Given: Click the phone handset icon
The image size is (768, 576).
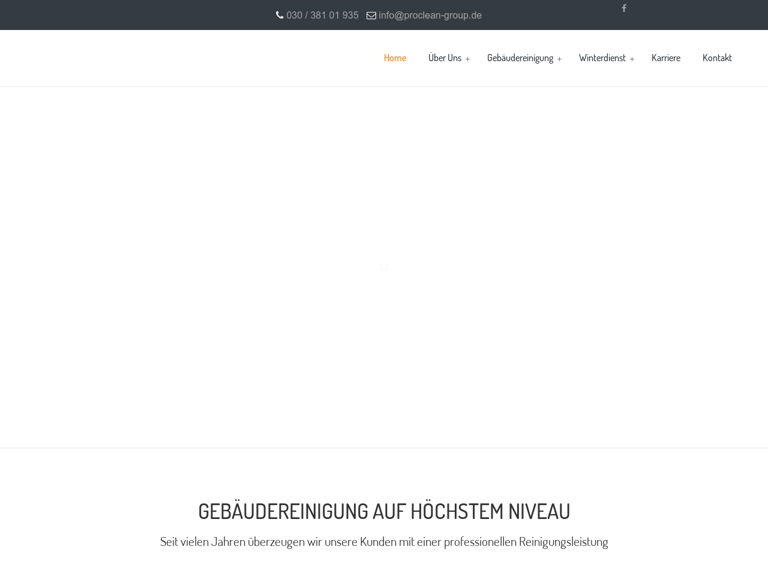Looking at the screenshot, I should click(280, 15).
